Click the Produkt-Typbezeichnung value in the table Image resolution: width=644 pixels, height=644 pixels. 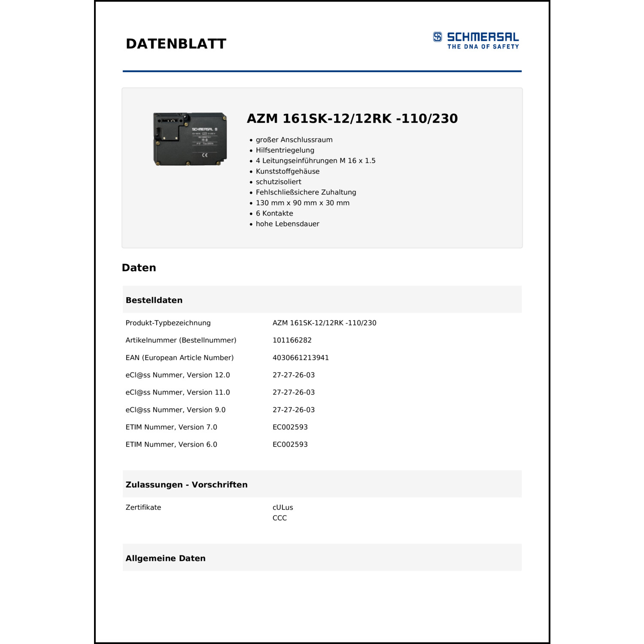(325, 323)
